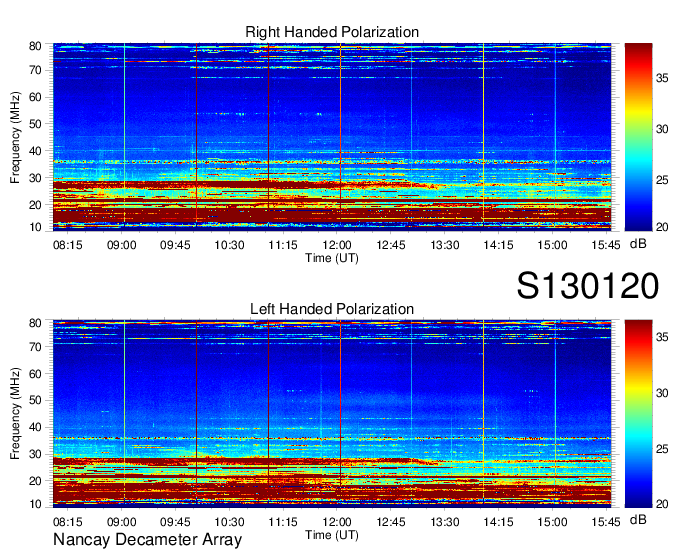Image resolution: width=680 pixels, height=552 pixels.
Task: Click "20" frequency tick on Right Handed plot
Action: [35, 205]
